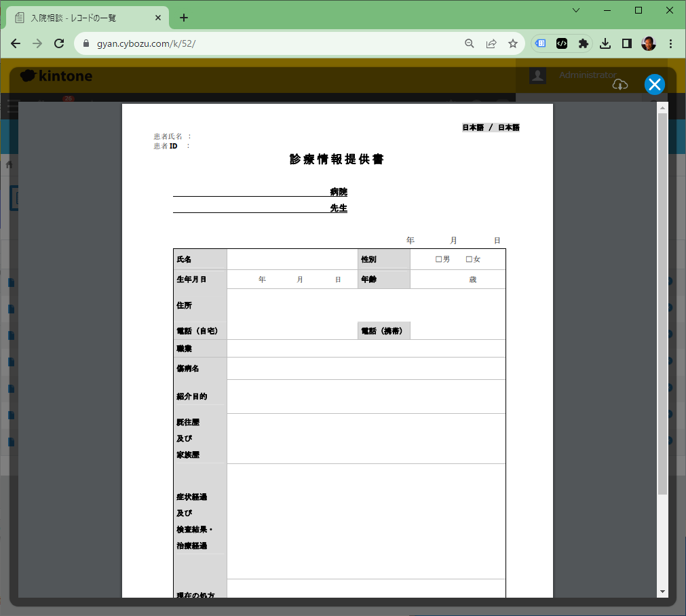Open a new browser tab
The image size is (686, 616).
pos(184,18)
